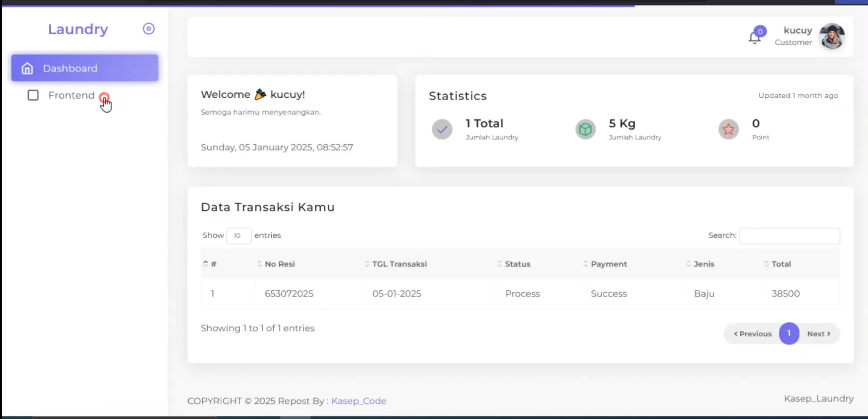Click the 38500 total cell

tap(785, 293)
